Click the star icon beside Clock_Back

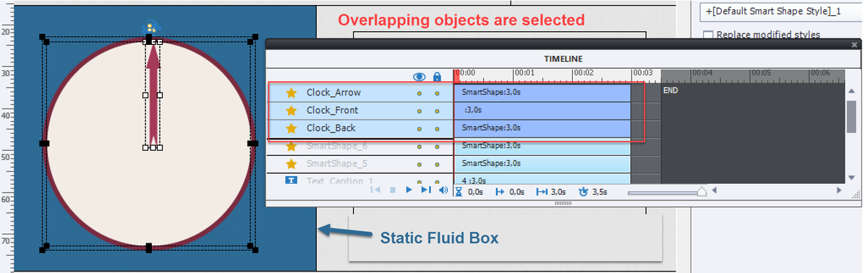click(x=291, y=128)
